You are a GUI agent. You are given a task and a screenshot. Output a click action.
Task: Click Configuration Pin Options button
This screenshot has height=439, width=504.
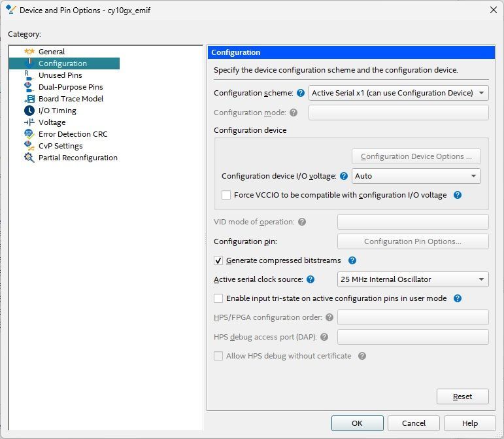coord(413,241)
